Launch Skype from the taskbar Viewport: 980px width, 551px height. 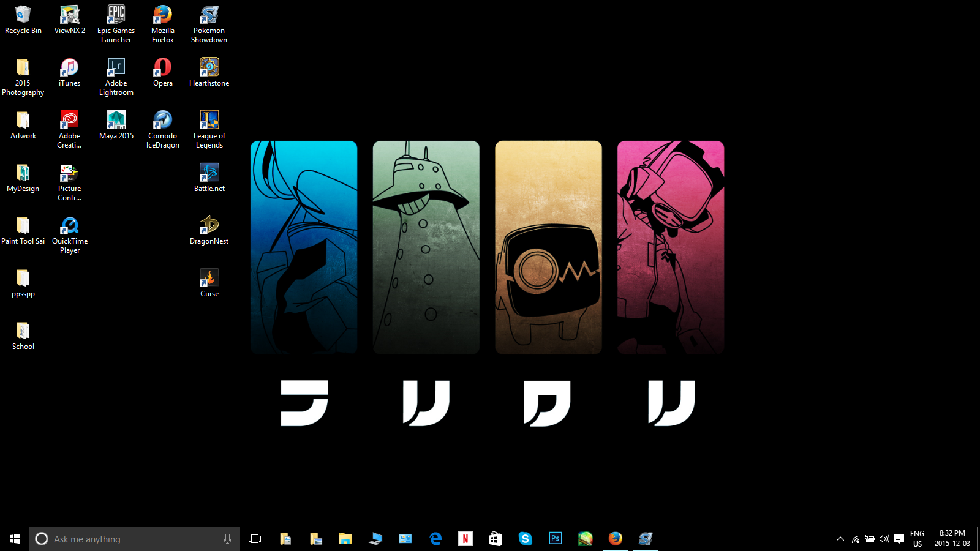pyautogui.click(x=525, y=539)
